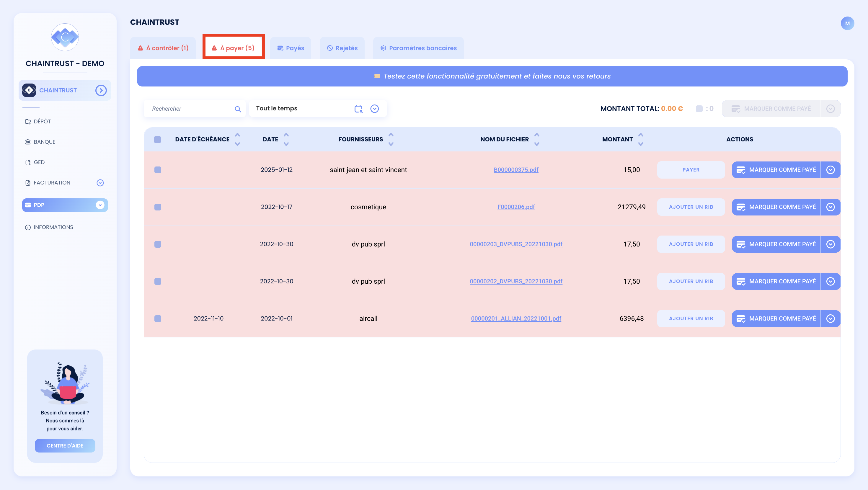Screen dimensions: 868x490
Task: Open the user avatar M menu
Action: 847,23
